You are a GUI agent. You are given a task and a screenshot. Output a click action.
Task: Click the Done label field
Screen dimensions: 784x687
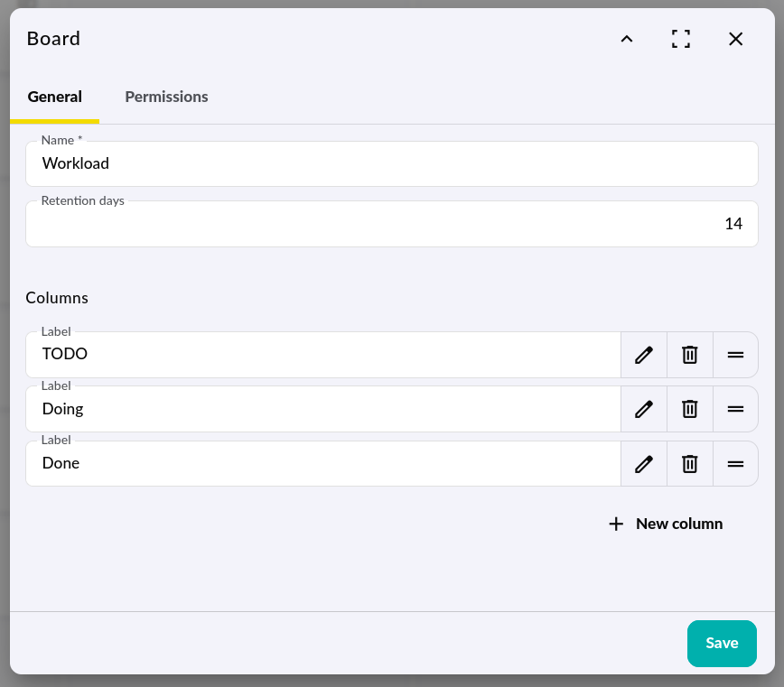coord(323,464)
